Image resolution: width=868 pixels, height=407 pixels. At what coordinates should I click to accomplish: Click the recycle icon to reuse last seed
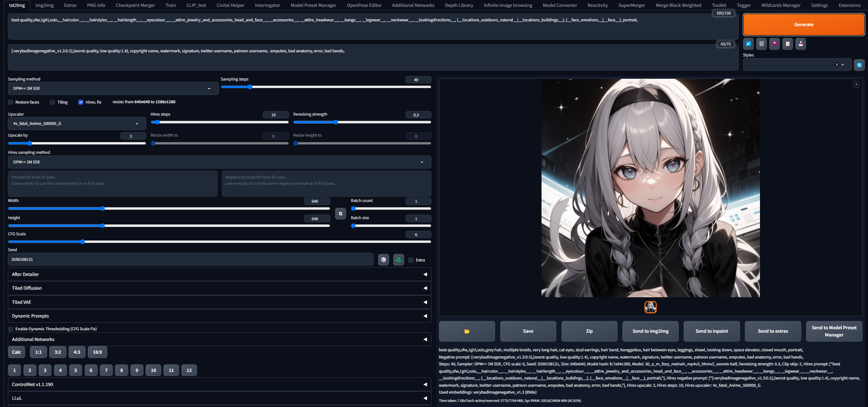(x=398, y=260)
